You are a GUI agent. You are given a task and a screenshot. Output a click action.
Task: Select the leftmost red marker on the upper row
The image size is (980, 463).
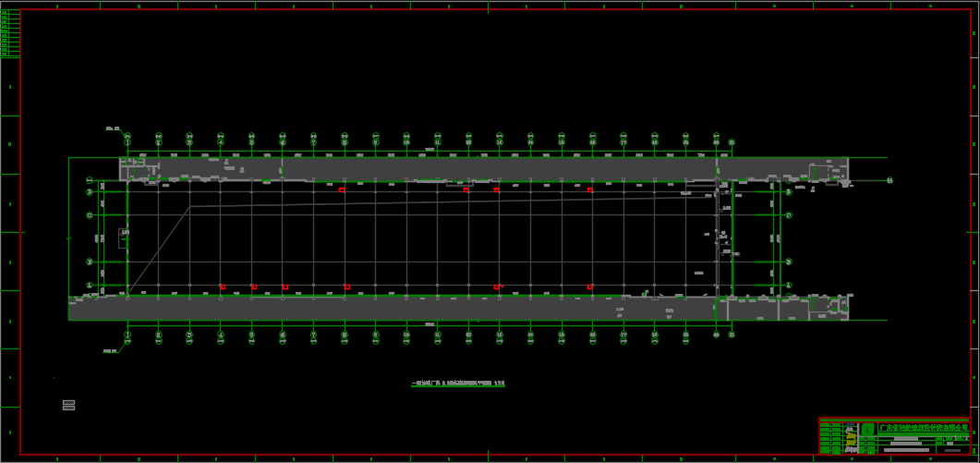pos(342,189)
